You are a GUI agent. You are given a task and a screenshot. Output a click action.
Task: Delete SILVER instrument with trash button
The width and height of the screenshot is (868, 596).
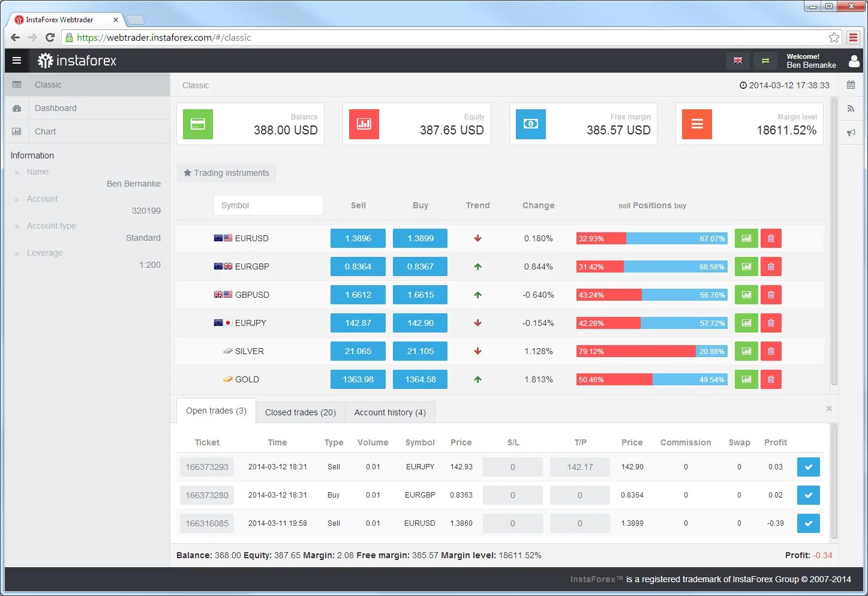771,351
